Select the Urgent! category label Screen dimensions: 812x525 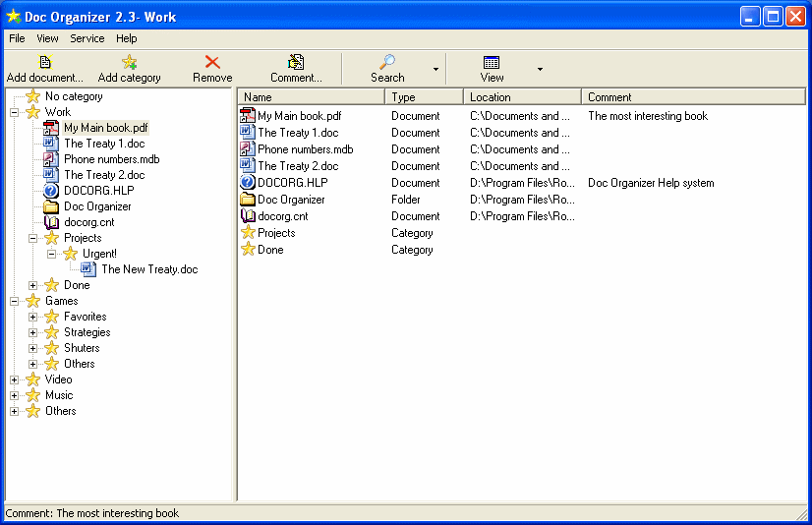point(99,254)
